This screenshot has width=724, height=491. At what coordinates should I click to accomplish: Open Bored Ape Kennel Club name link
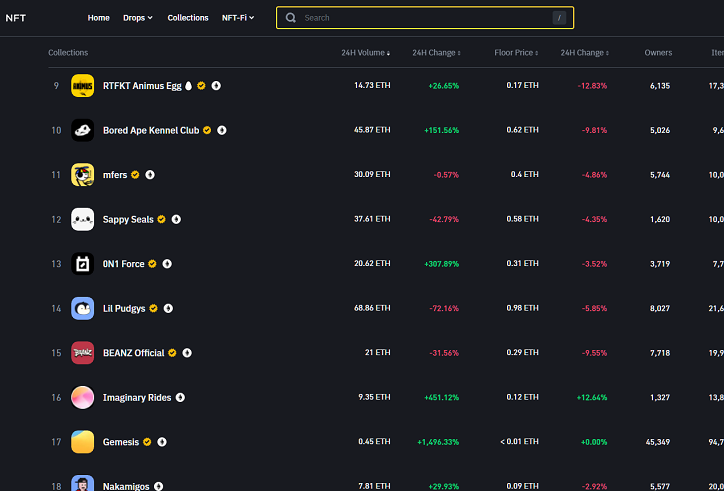[151, 130]
